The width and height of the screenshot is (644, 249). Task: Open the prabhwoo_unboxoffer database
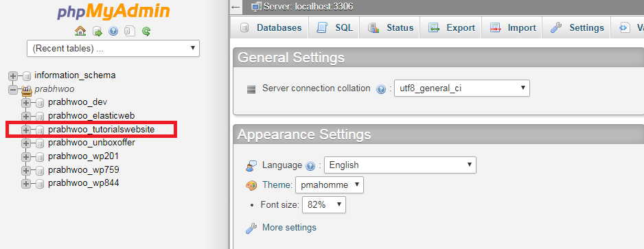(x=91, y=143)
